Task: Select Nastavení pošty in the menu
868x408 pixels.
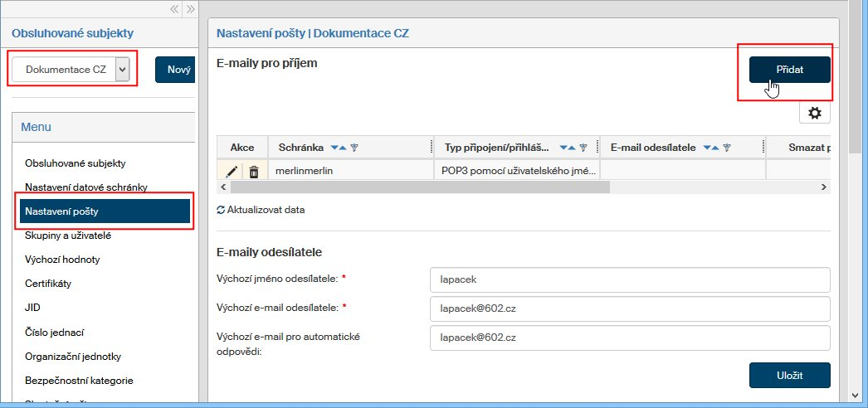Action: [x=105, y=211]
